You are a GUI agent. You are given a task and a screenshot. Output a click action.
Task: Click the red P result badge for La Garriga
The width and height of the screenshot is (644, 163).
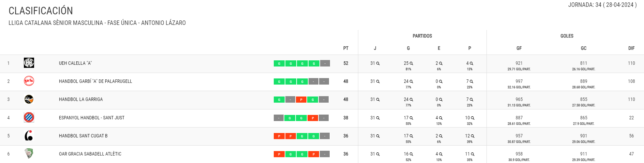(x=301, y=100)
